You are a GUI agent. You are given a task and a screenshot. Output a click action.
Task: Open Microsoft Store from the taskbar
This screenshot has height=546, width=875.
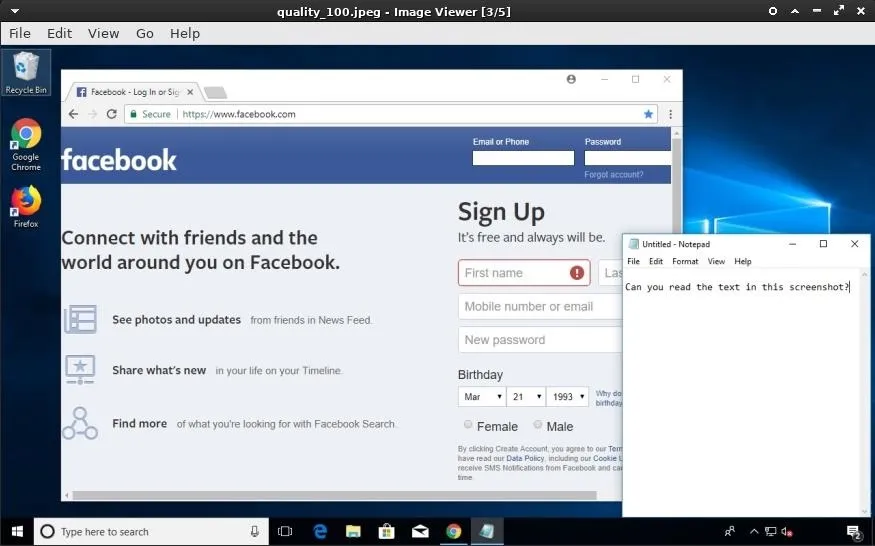tap(386, 531)
